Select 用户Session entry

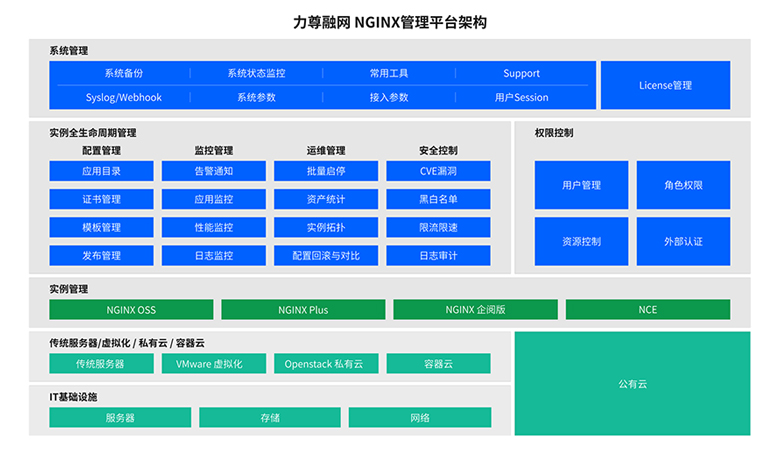(x=521, y=97)
